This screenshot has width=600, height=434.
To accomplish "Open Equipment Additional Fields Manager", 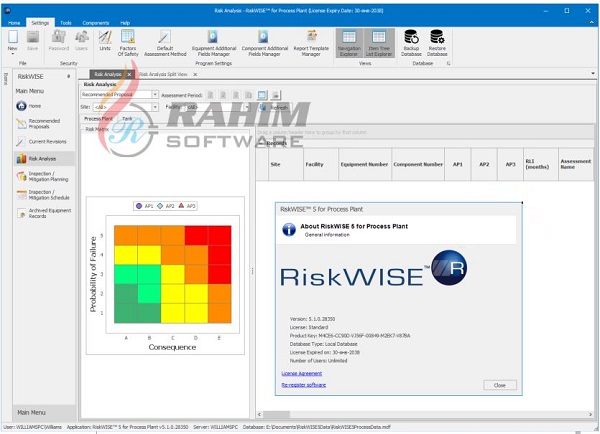I will [214, 43].
